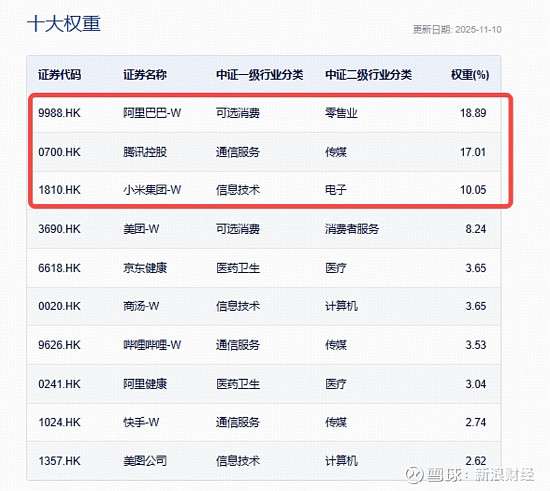Viewport: 550px width, 491px height.
Task: Select weight value 17.01
Action: click(x=473, y=152)
